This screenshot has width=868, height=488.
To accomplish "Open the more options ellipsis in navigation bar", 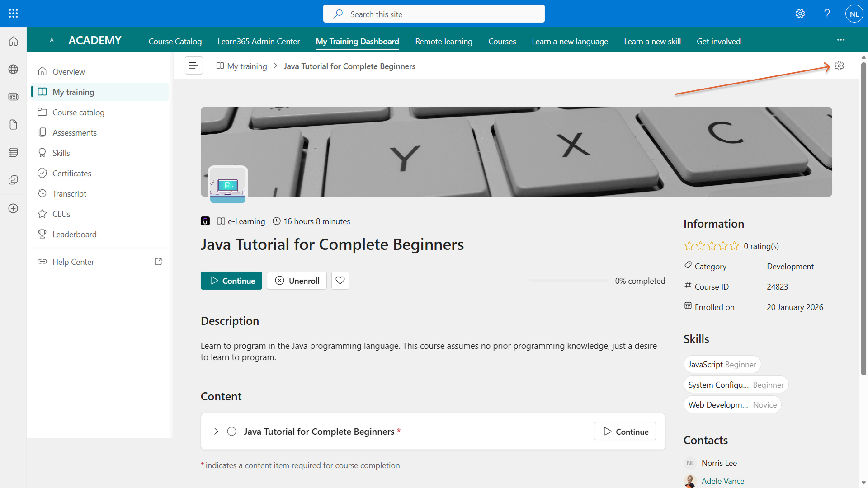I will [840, 40].
